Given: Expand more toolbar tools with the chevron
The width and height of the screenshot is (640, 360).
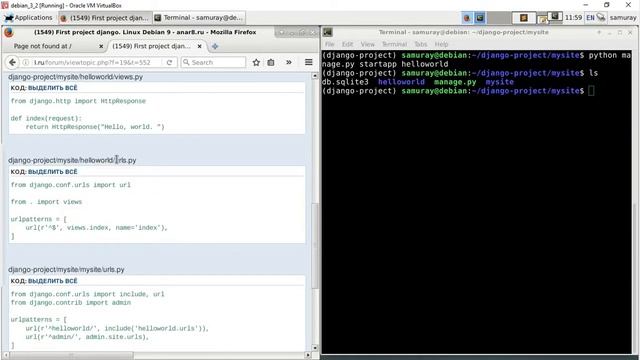Looking at the screenshot, I should point(289,62).
